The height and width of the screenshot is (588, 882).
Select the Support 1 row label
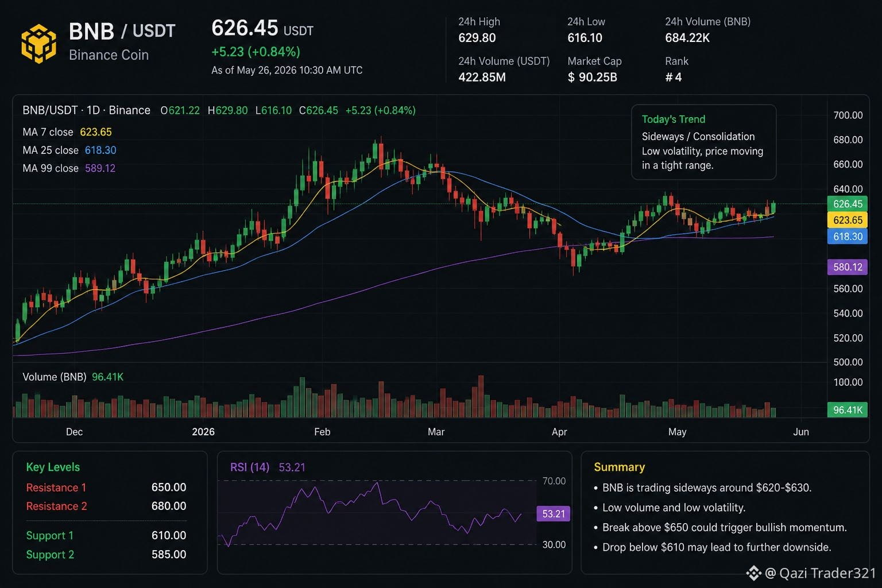point(50,536)
